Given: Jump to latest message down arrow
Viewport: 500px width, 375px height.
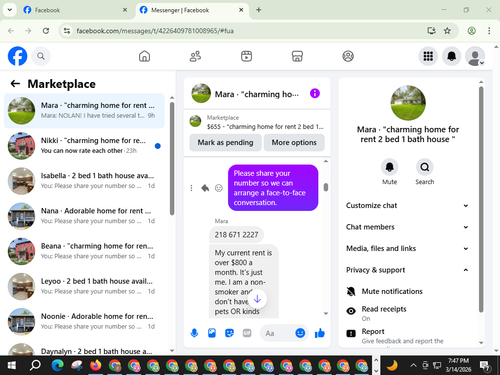Looking at the screenshot, I should pos(257,299).
